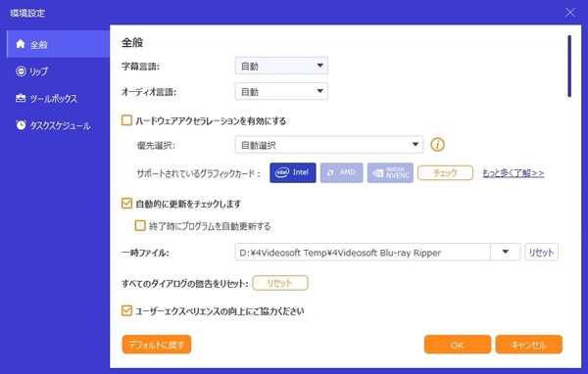Toggle the ユーザーエクスペリエンスの向上 checkbox
Viewport: 588px width, 374px height.
pos(126,310)
